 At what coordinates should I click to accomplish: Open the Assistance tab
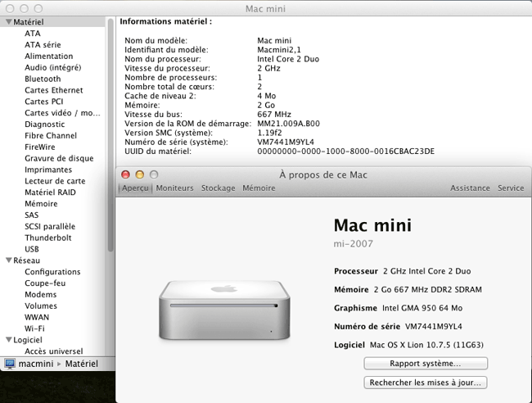point(470,188)
